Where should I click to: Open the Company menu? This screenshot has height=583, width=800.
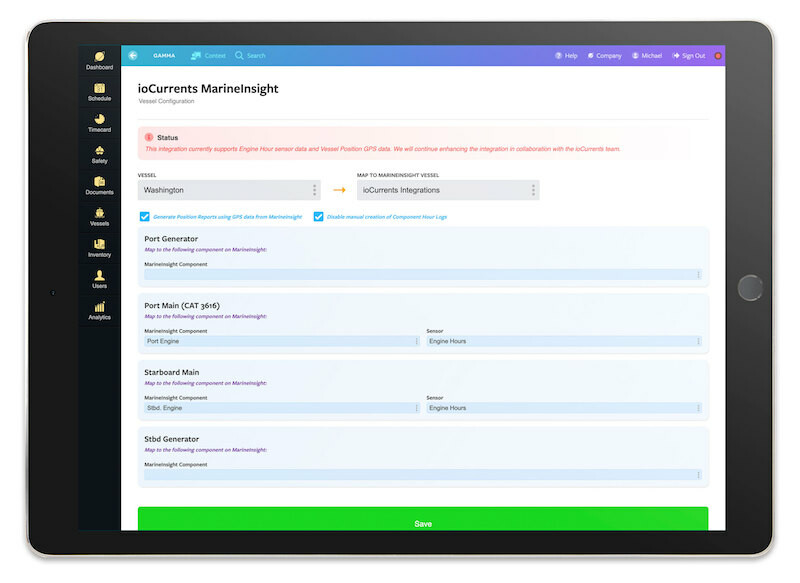(x=604, y=56)
